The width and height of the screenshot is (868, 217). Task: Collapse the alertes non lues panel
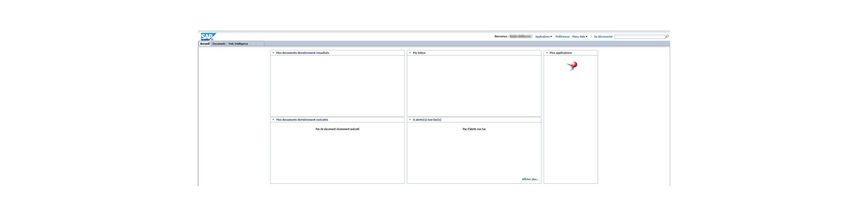click(x=410, y=120)
